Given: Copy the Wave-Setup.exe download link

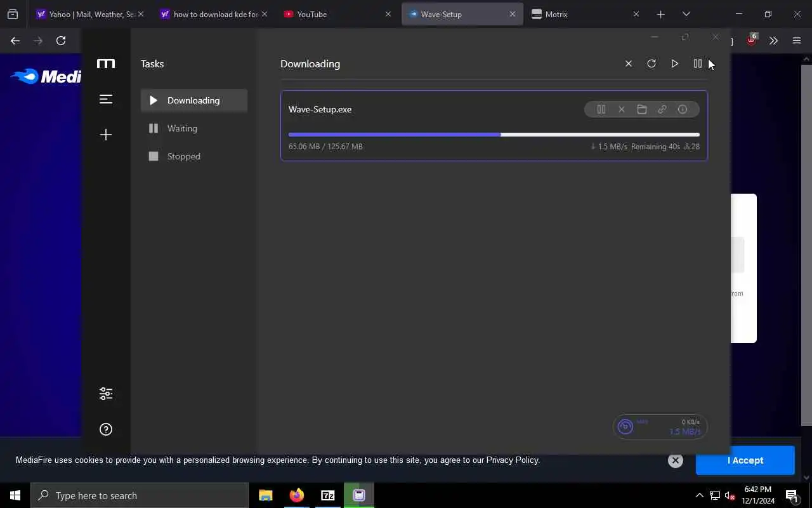Looking at the screenshot, I should [x=662, y=109].
